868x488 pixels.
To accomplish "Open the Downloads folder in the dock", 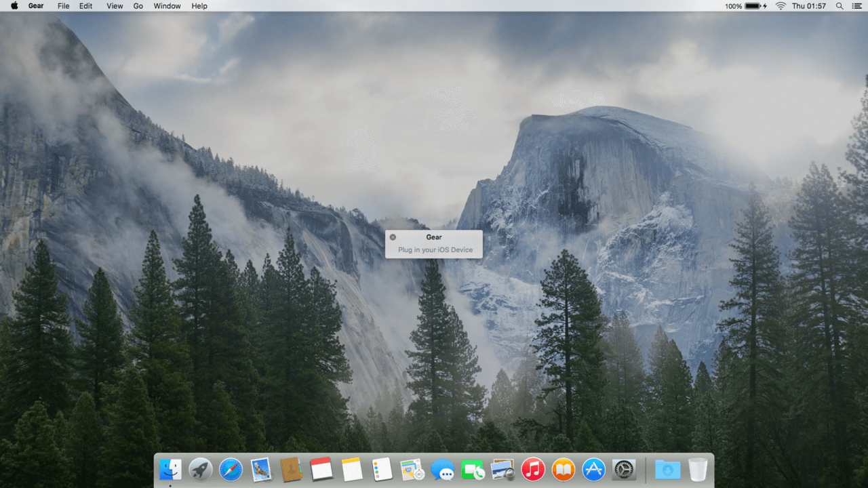I will (667, 469).
